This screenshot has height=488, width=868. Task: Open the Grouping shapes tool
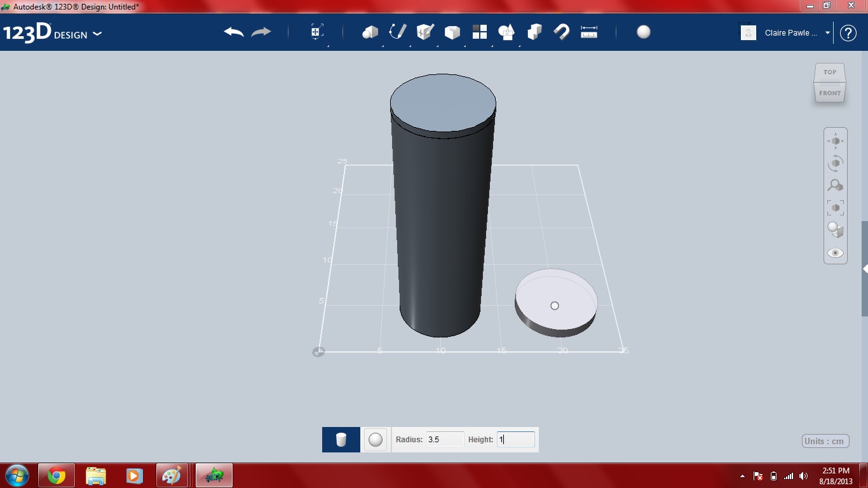coord(507,32)
